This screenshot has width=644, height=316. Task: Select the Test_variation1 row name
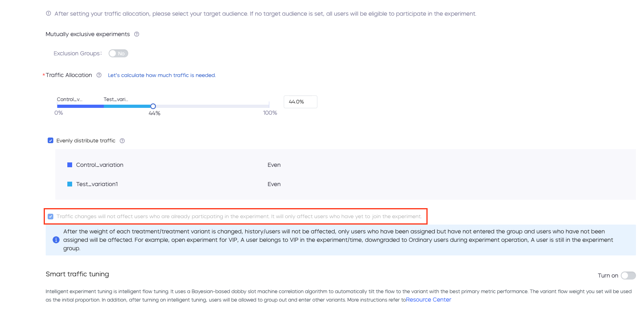[x=97, y=184]
